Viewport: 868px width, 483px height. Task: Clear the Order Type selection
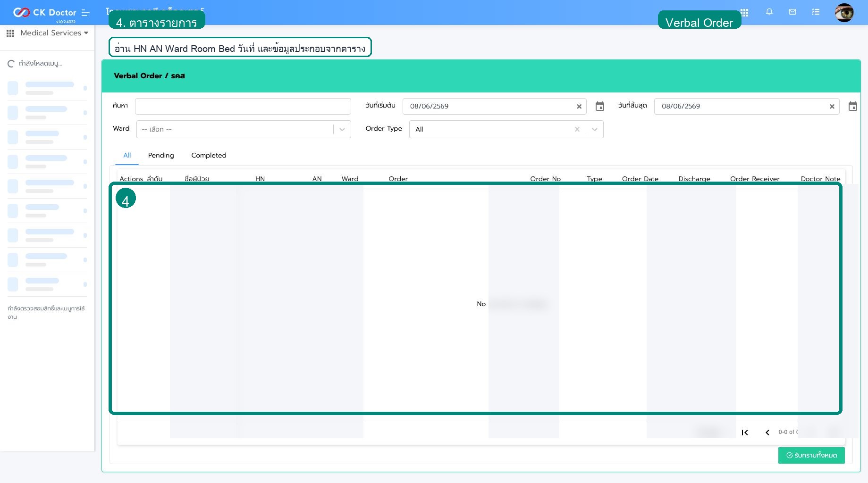pyautogui.click(x=577, y=129)
